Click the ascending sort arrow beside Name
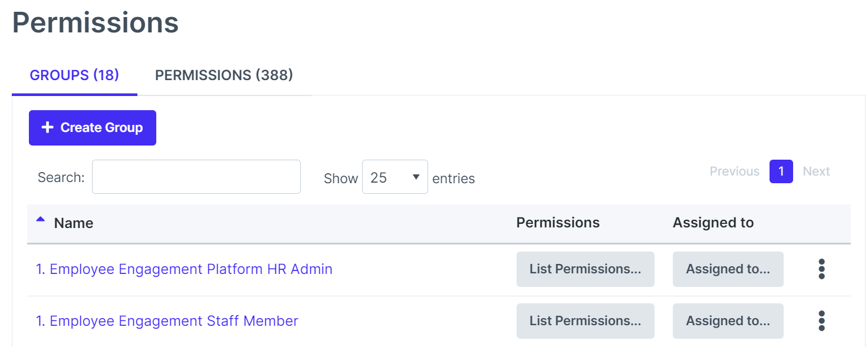This screenshot has width=868, height=347. pyautogui.click(x=40, y=220)
